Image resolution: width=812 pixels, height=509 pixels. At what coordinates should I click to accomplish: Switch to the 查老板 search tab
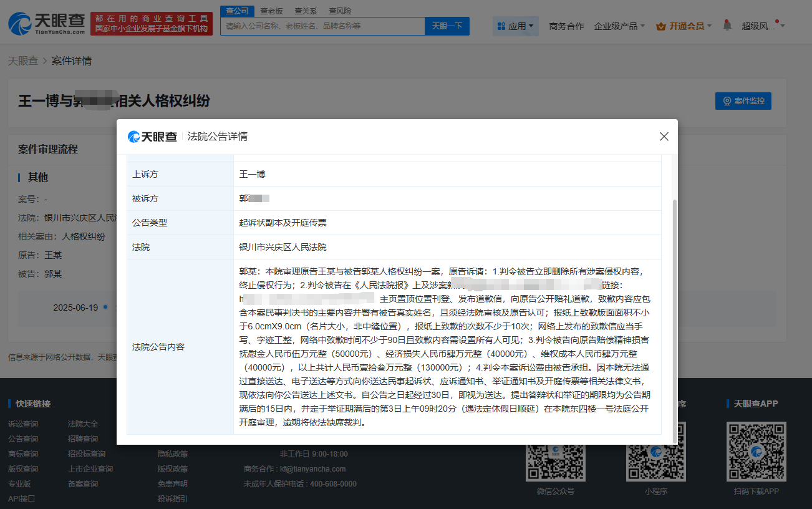pos(271,11)
